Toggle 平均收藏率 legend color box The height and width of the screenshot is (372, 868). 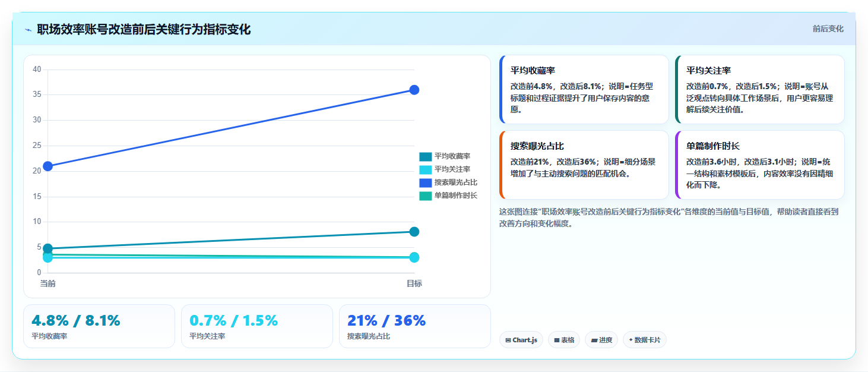(426, 156)
